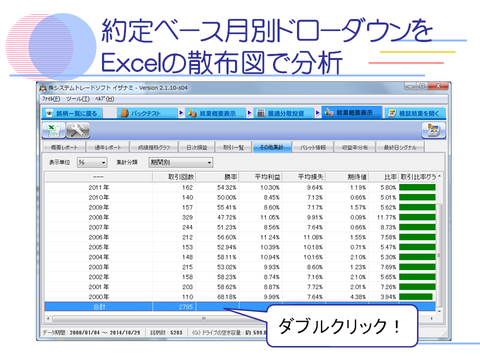
Task: Open settings with the wrench tools icon
Action: point(78,130)
